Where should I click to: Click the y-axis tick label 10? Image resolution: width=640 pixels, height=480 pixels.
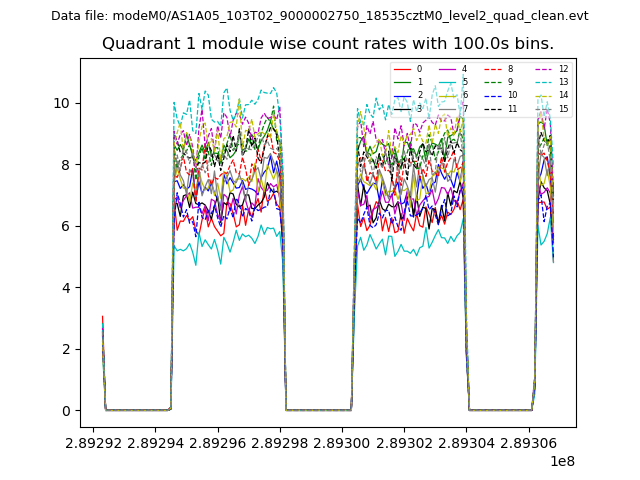[x=62, y=103]
